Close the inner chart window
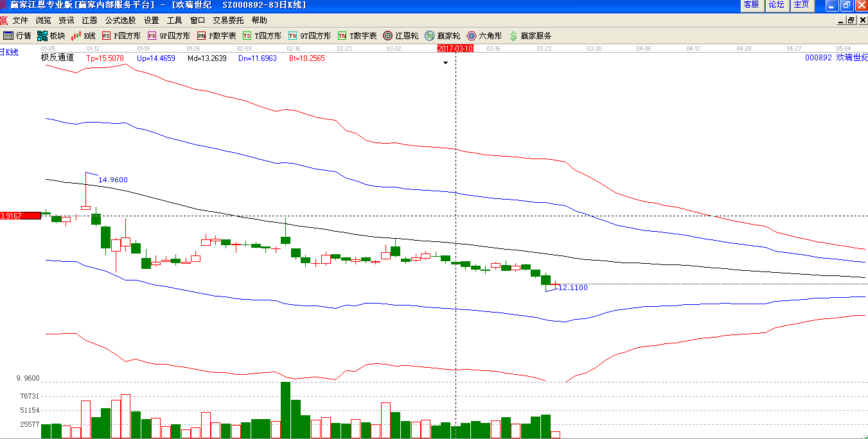This screenshot has width=868, height=439. tap(862, 21)
